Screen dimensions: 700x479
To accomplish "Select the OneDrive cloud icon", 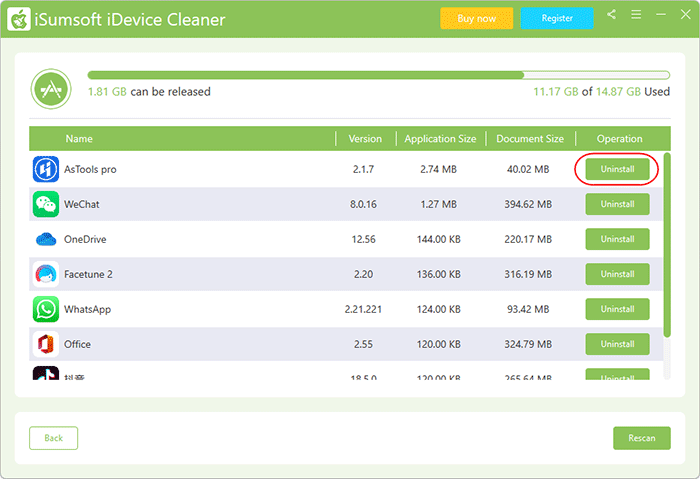I will pos(46,239).
